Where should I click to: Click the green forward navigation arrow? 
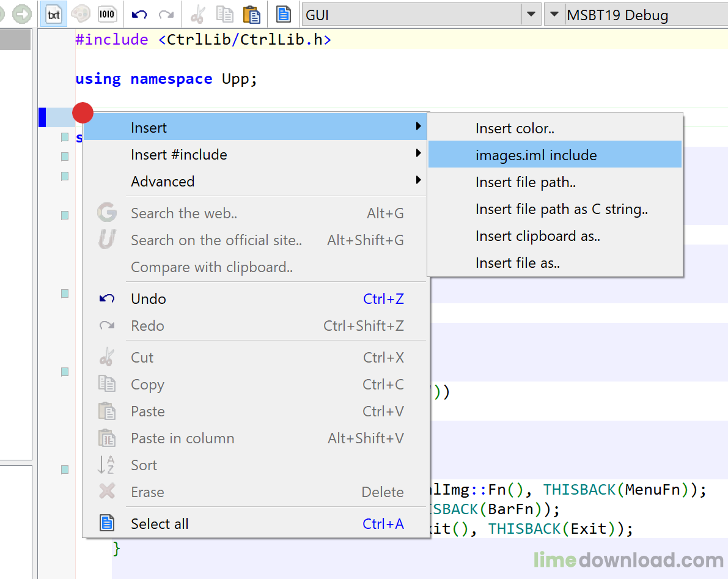tap(22, 14)
